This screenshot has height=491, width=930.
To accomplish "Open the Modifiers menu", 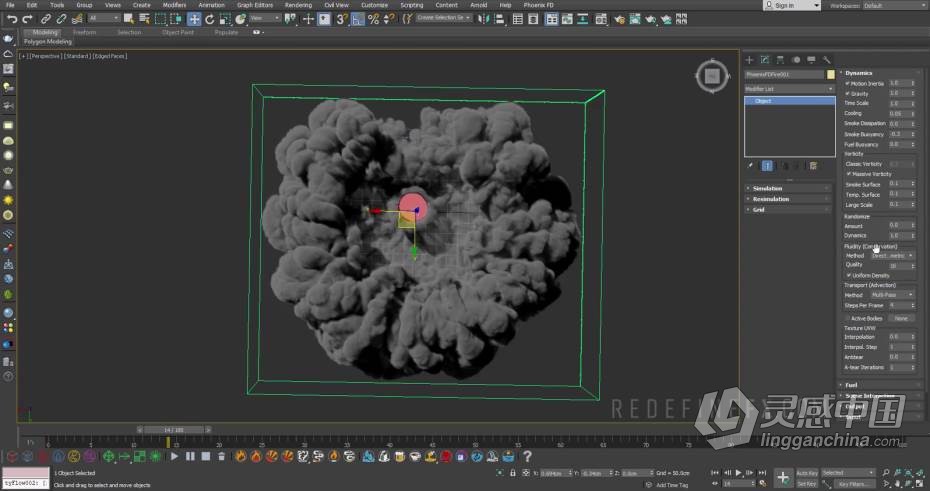I will tap(174, 5).
